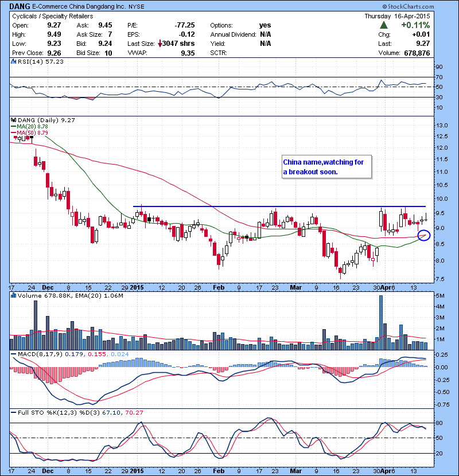Click the Mar label under the price chart
This screenshot has height=476, width=459.
(x=295, y=287)
